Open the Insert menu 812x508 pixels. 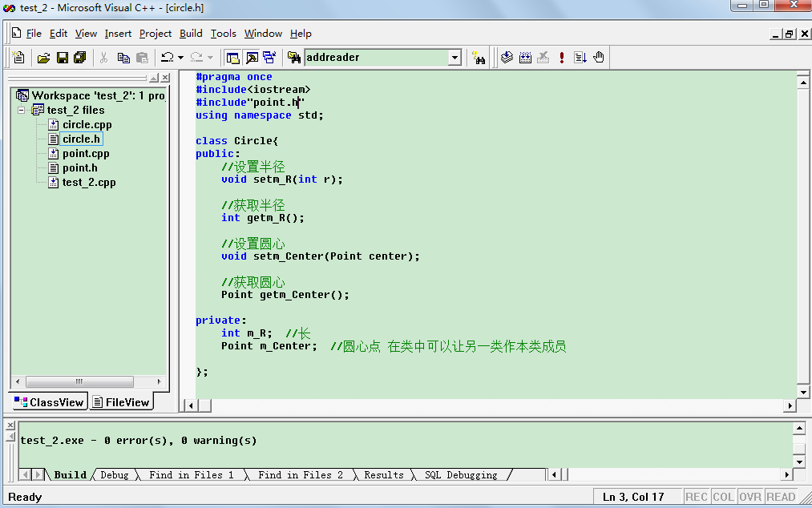[118, 34]
